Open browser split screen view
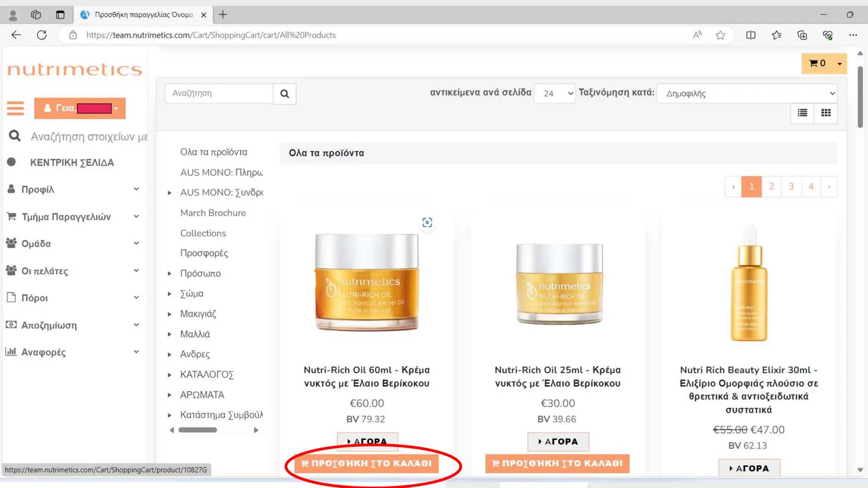The image size is (868, 488). pyautogui.click(x=751, y=35)
